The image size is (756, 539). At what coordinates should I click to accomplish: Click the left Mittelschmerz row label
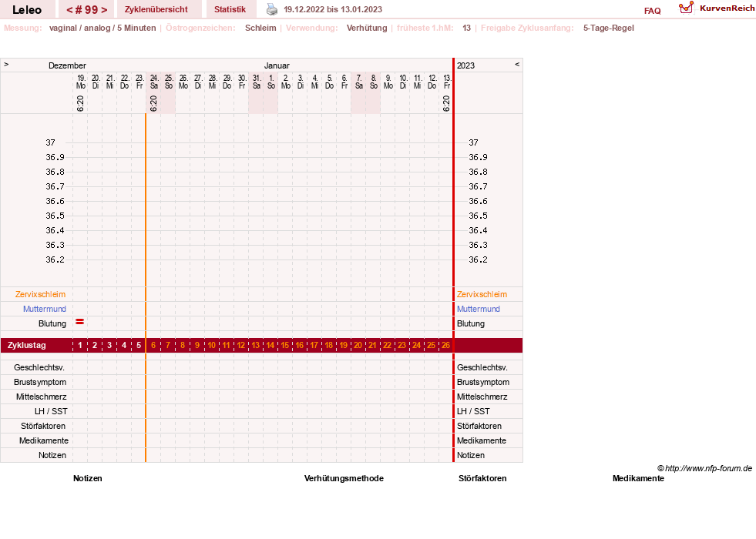pyautogui.click(x=41, y=397)
